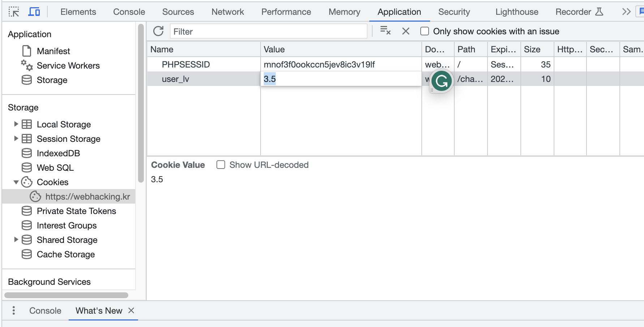
Task: Open the Recorder tab
Action: [579, 12]
